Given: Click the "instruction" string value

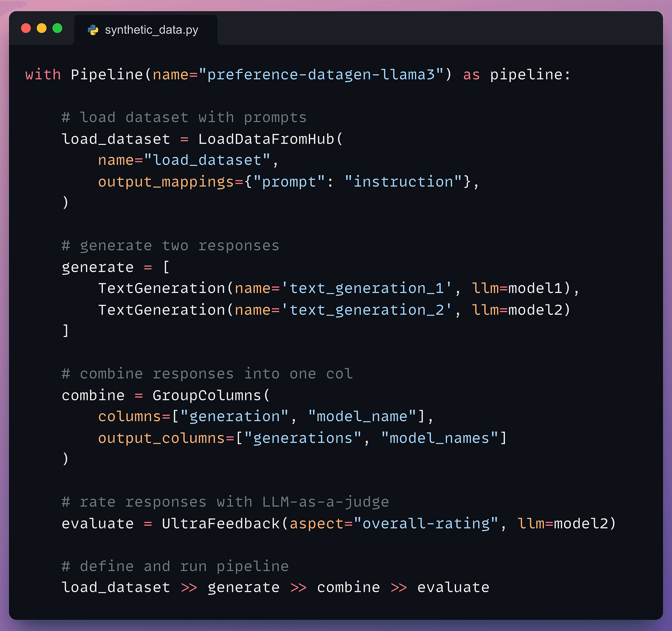Looking at the screenshot, I should pyautogui.click(x=403, y=182).
